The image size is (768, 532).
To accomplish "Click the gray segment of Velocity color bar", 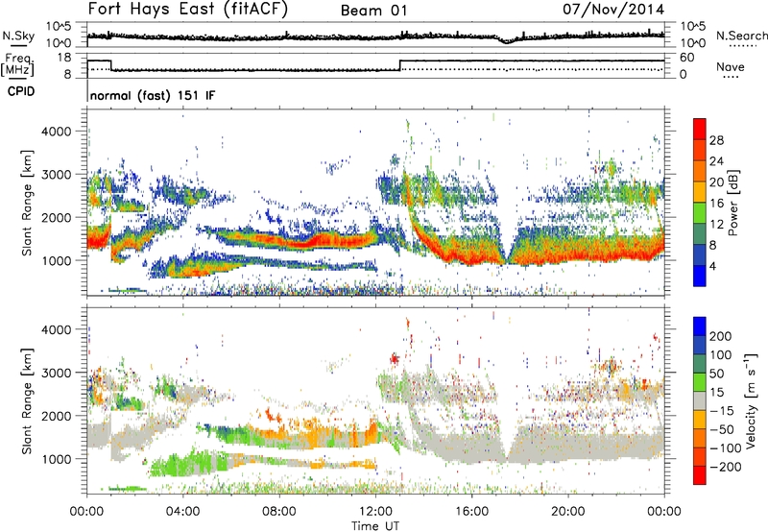I will 700,401.
